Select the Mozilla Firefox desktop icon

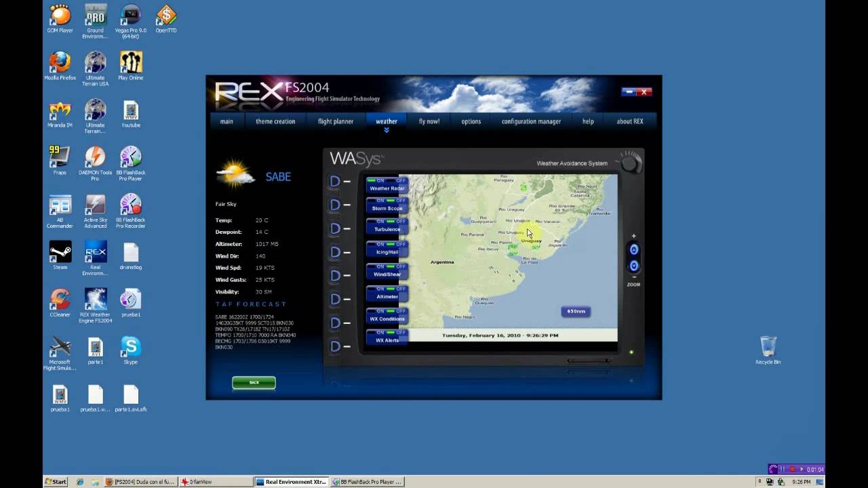60,66
